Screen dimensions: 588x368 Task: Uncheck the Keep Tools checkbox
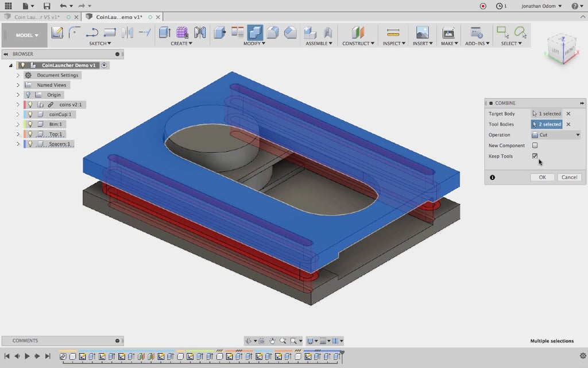click(535, 156)
